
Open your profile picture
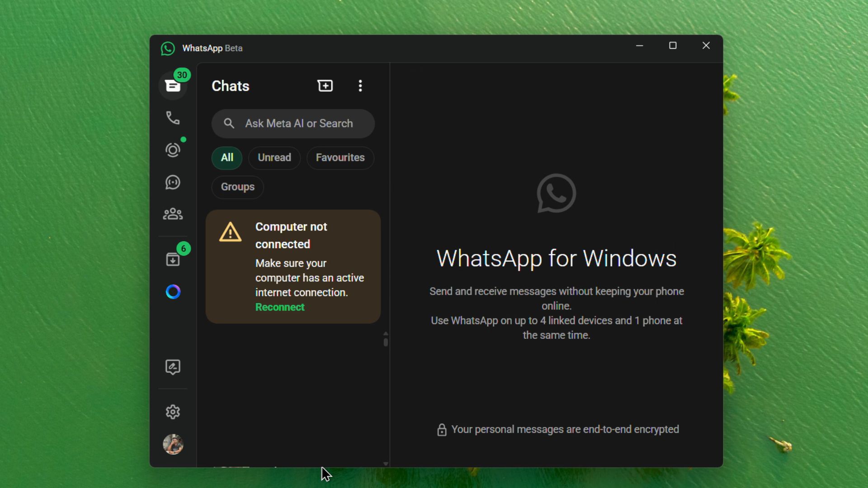[x=172, y=445]
